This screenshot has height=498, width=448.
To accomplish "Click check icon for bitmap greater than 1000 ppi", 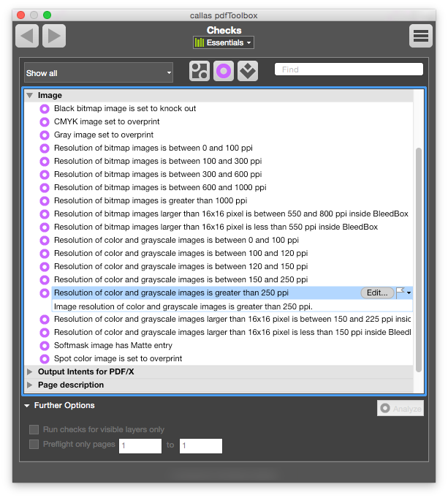I will click(45, 201).
